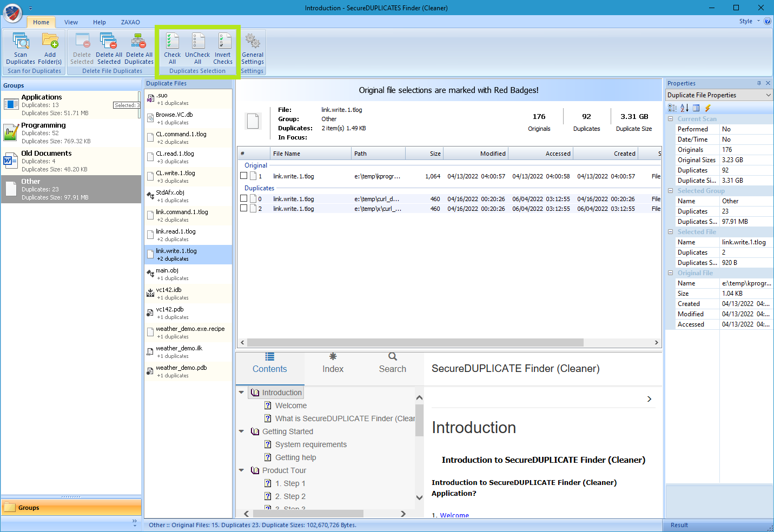Open General Settings gear icon
The height and width of the screenshot is (532, 774).
[253, 42]
